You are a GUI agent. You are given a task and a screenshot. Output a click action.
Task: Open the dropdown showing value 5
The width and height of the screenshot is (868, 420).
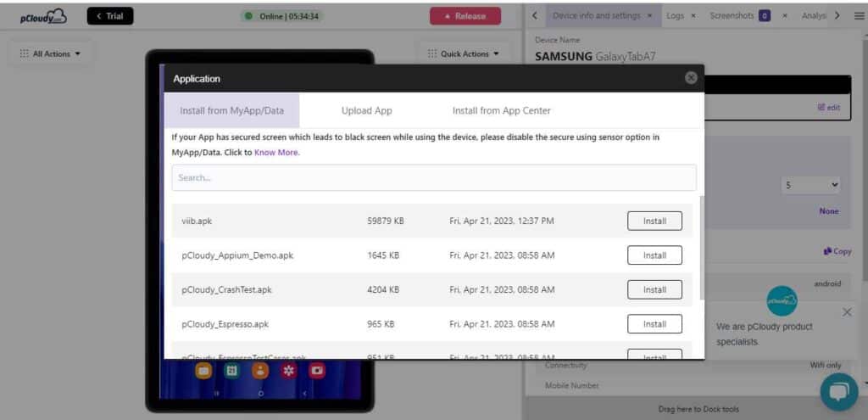[x=811, y=186]
